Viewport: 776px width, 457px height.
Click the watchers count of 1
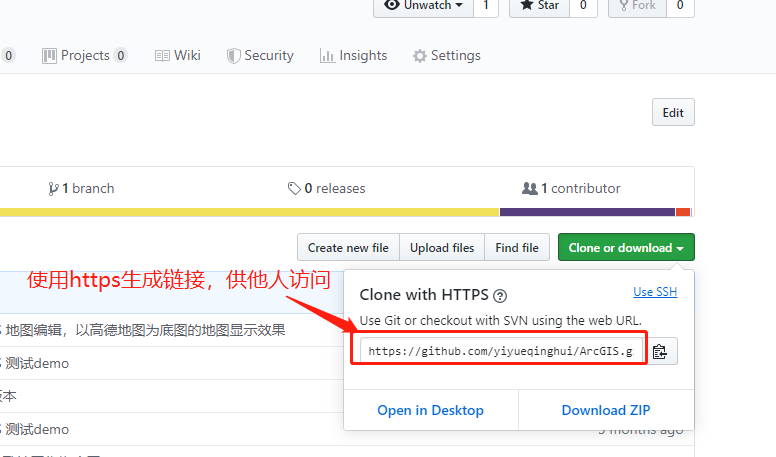point(486,6)
